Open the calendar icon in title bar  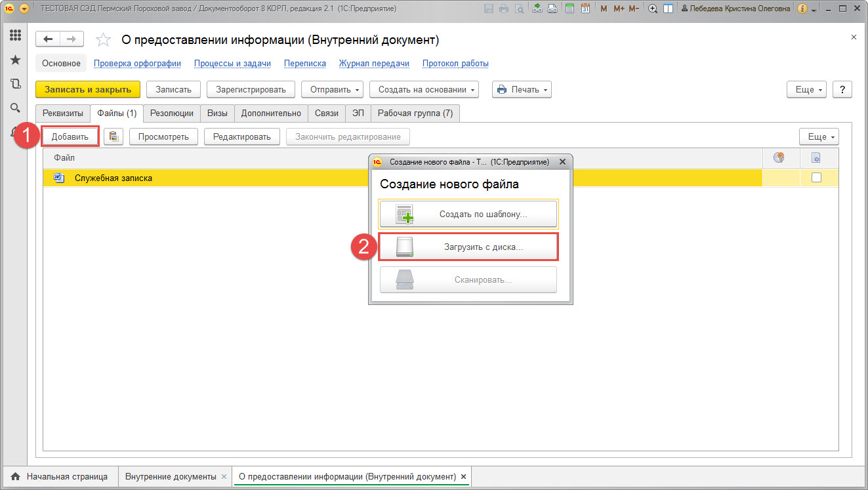click(x=585, y=9)
